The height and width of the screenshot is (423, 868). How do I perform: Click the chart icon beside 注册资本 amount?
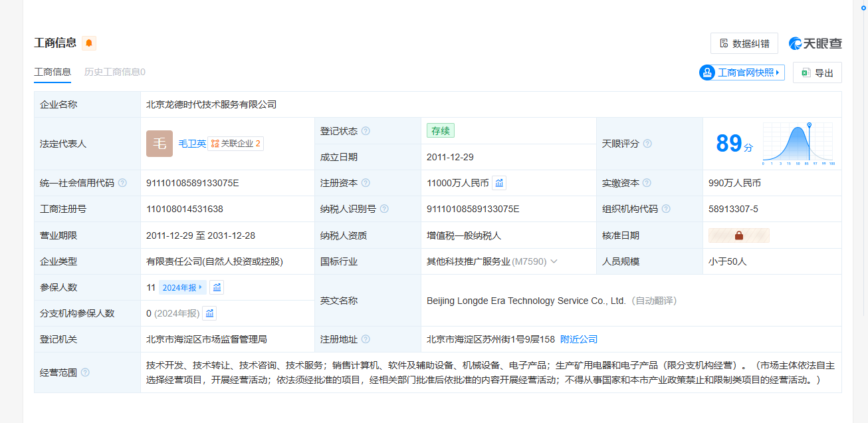pos(499,183)
